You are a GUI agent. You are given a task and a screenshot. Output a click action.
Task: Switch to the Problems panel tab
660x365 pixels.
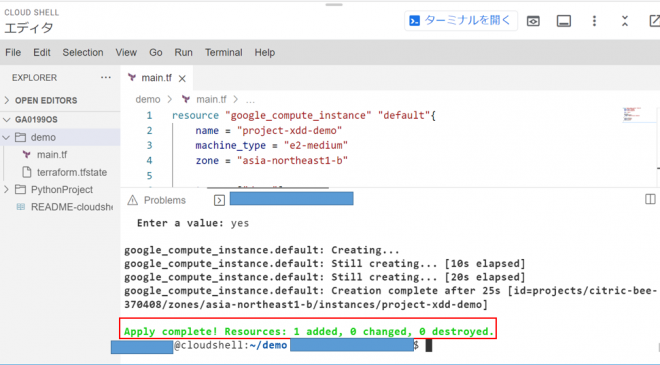pyautogui.click(x=164, y=200)
